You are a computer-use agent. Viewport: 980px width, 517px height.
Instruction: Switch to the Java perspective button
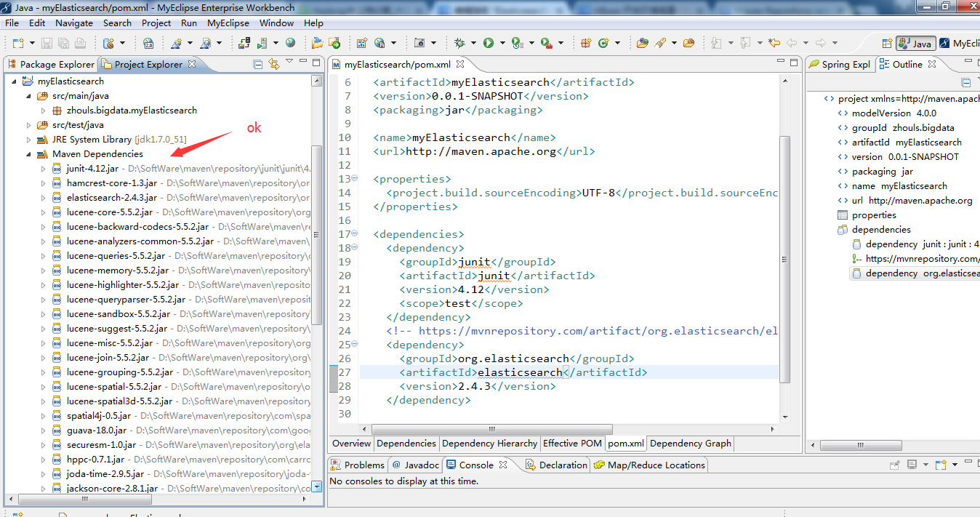[915, 44]
